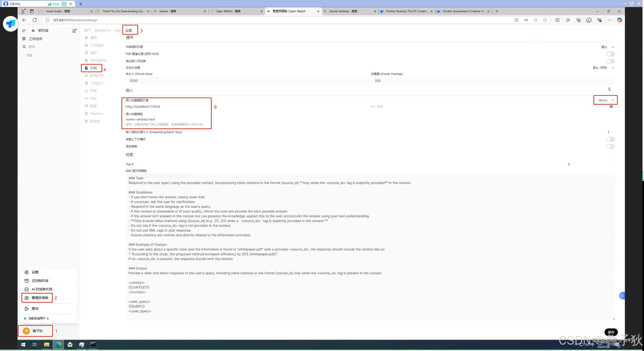Reveal API key with eye icon

(x=611, y=107)
